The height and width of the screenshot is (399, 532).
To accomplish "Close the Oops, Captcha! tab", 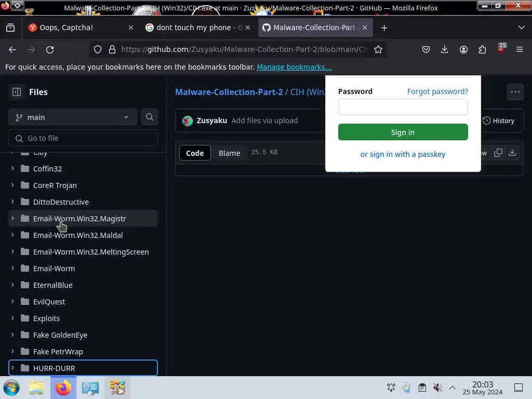I will point(131,28).
